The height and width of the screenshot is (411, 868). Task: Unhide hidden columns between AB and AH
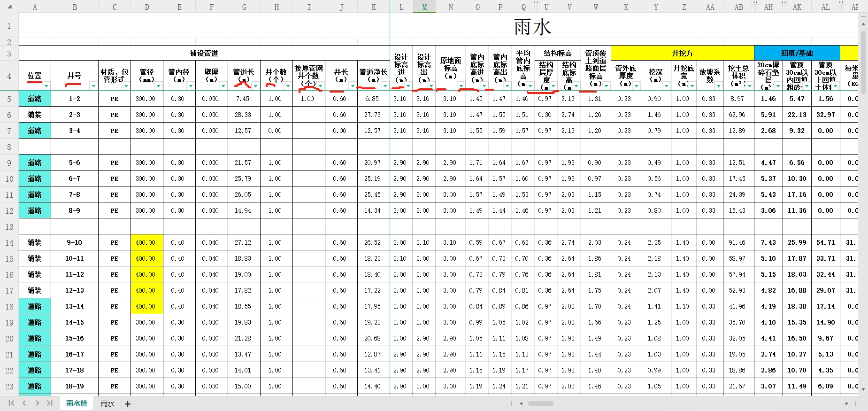[x=755, y=2]
